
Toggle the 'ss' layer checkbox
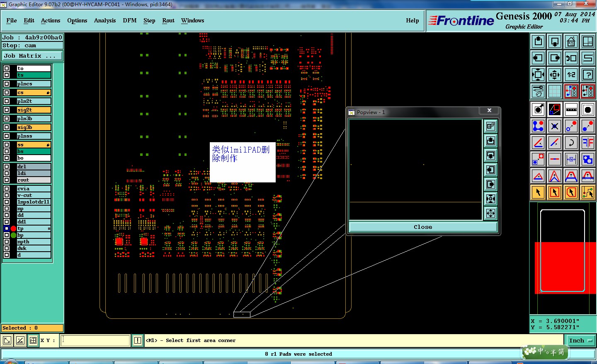pyautogui.click(x=7, y=145)
